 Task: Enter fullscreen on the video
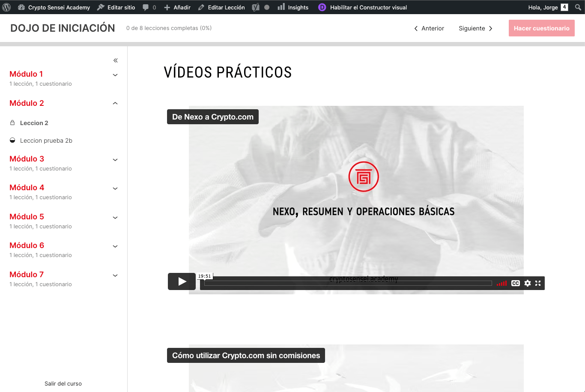point(538,283)
